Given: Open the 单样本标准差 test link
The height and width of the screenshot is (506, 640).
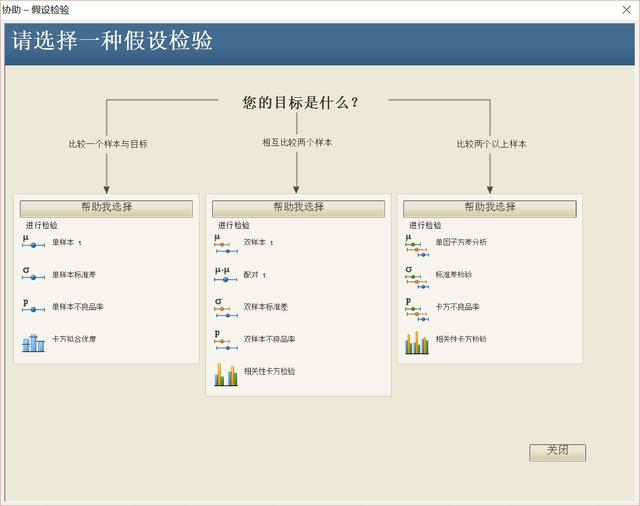Looking at the screenshot, I should (74, 275).
